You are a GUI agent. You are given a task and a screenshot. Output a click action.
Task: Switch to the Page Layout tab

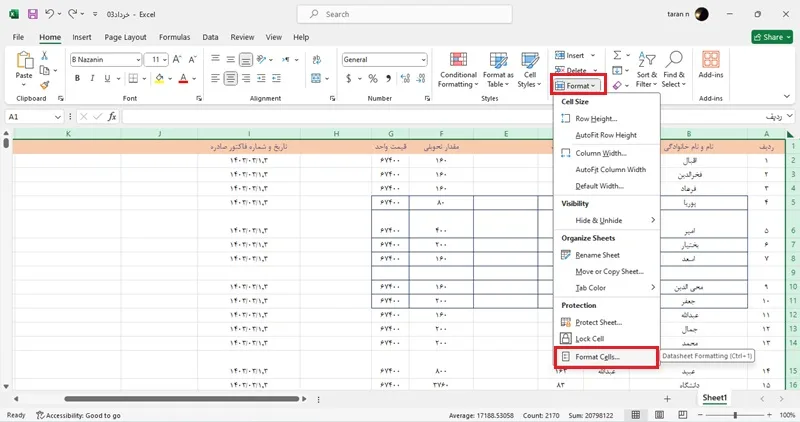[x=125, y=37]
